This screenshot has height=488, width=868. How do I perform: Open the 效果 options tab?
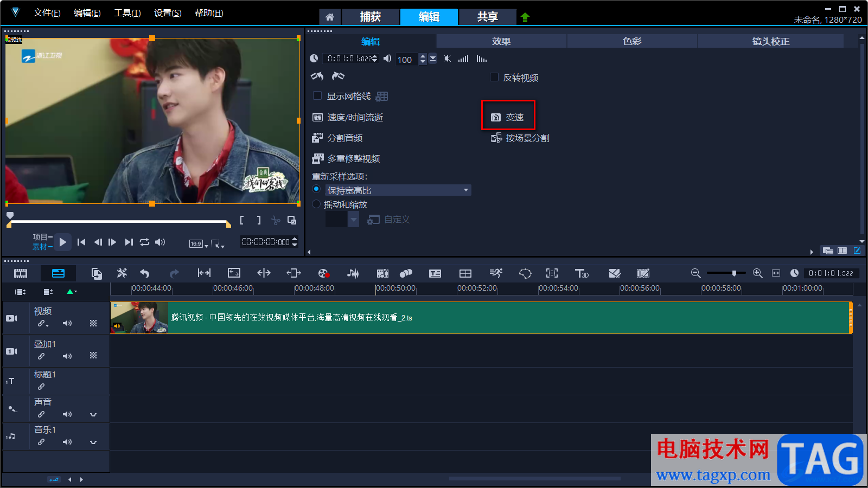coord(501,41)
